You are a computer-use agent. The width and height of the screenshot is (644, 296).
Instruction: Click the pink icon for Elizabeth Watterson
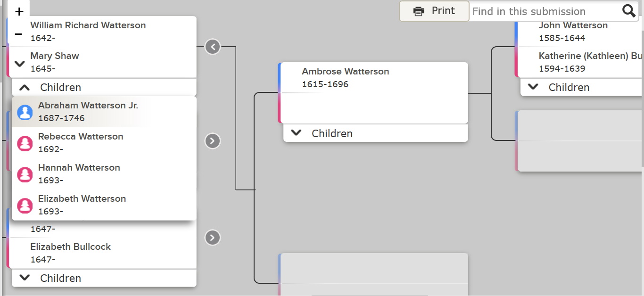point(25,206)
